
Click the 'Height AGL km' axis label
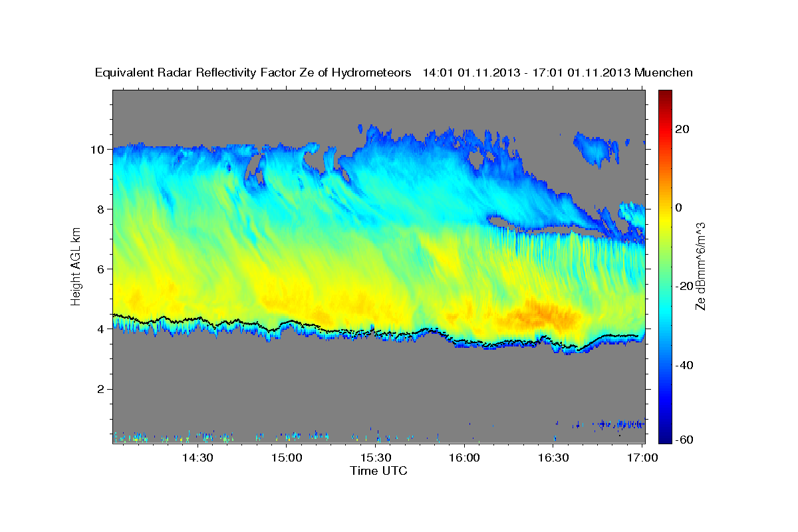click(76, 266)
